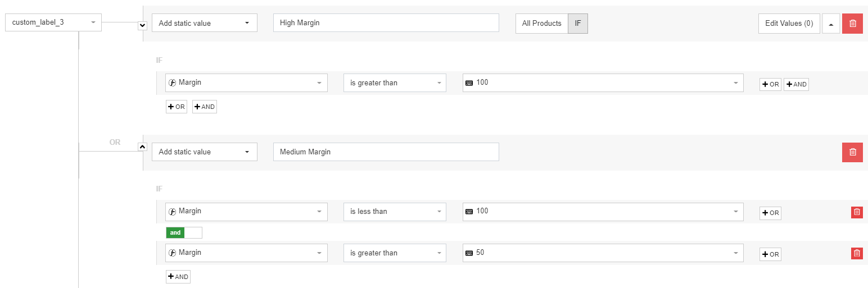Viewport: 868px width, 288px height.
Task: Collapse the High Margin rule with the up arrow
Action: tap(831, 24)
